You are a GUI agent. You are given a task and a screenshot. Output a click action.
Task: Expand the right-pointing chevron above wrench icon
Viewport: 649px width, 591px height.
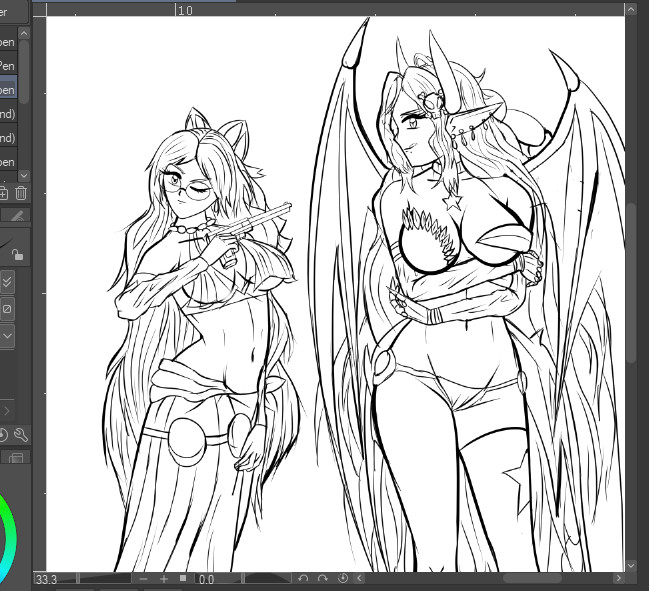tap(6, 411)
